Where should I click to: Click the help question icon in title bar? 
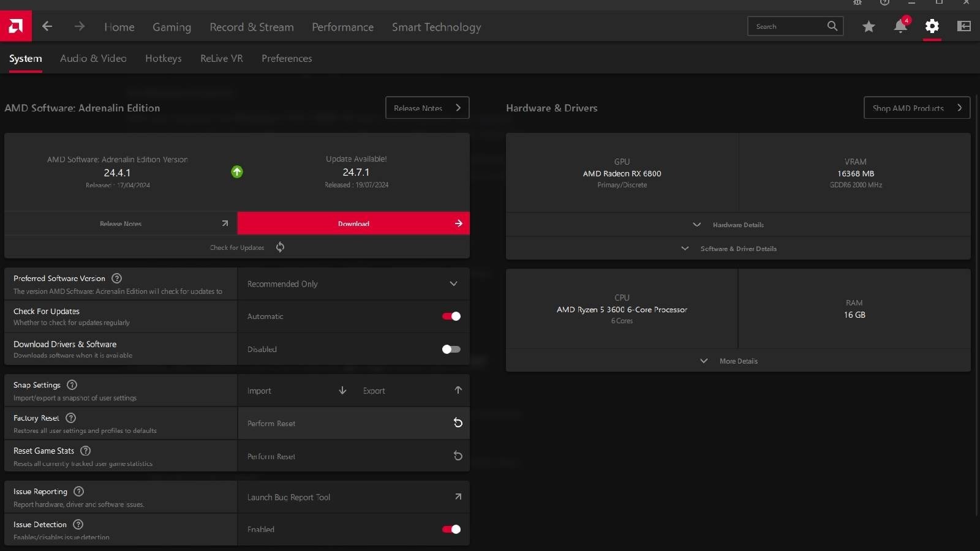point(884,2)
